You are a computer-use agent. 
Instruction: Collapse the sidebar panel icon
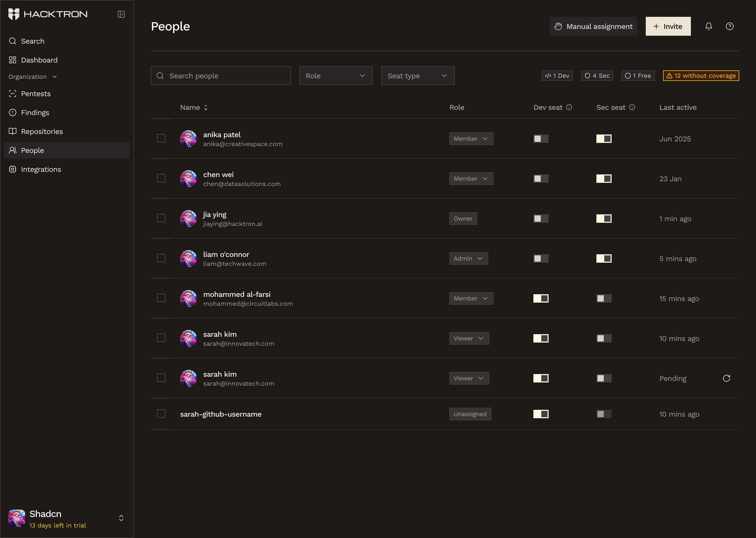click(121, 14)
